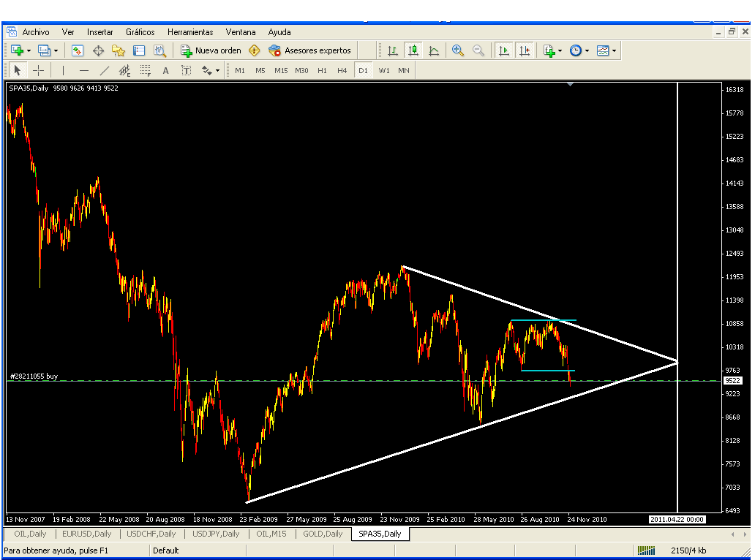Switch to M30 timeframe
Image resolution: width=755 pixels, height=560 pixels.
[x=302, y=71]
